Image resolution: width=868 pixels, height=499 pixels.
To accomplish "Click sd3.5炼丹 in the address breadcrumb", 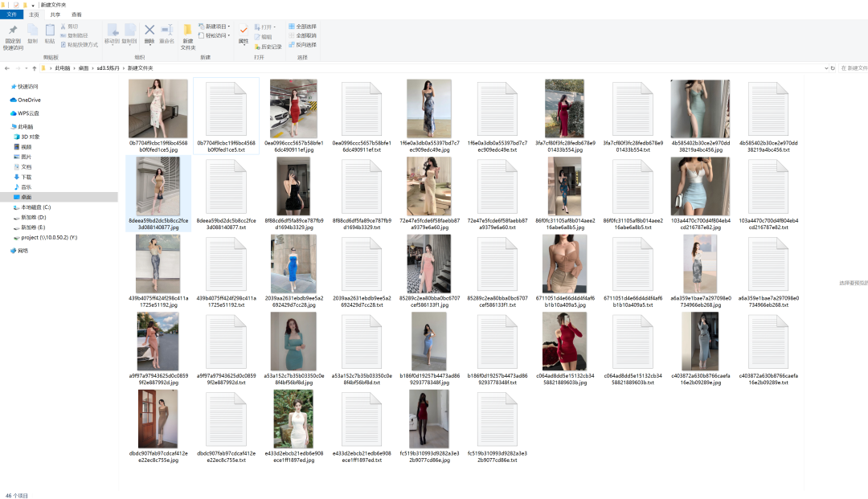I will pos(108,68).
